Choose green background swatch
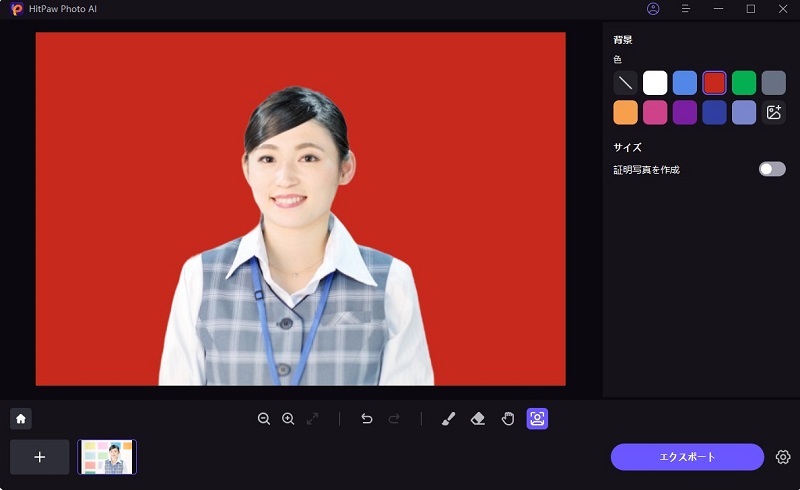The width and height of the screenshot is (800, 490). [x=744, y=83]
